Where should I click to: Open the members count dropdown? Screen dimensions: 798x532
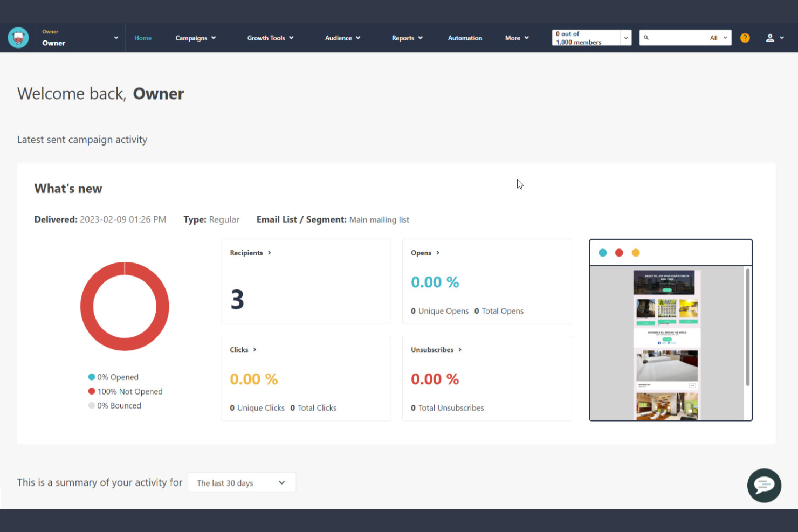coord(625,38)
